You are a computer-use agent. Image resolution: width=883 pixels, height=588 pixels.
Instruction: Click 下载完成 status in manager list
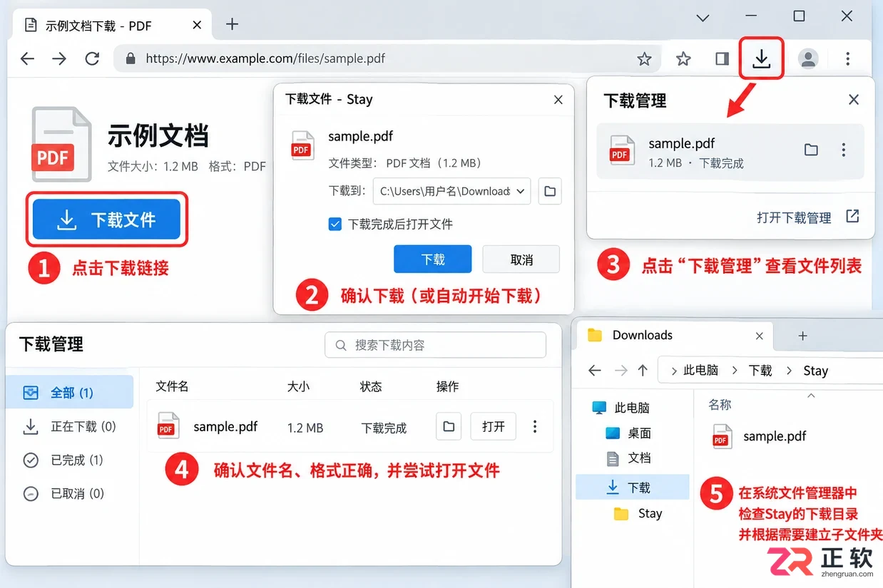[384, 428]
